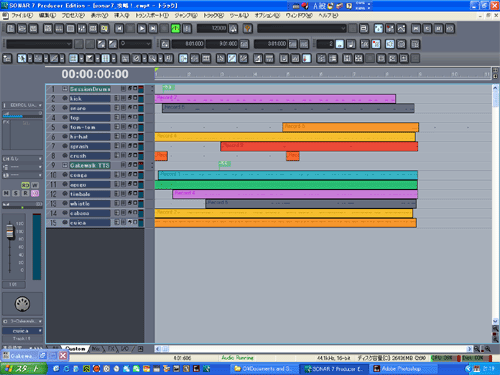Start playback with the Play button

pyautogui.click(x=142, y=29)
